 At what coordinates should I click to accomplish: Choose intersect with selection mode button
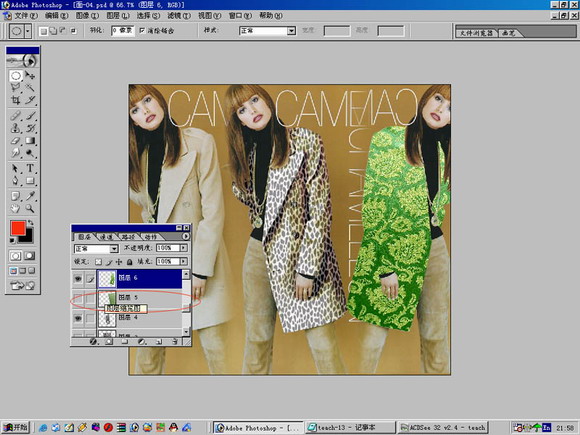tap(73, 31)
